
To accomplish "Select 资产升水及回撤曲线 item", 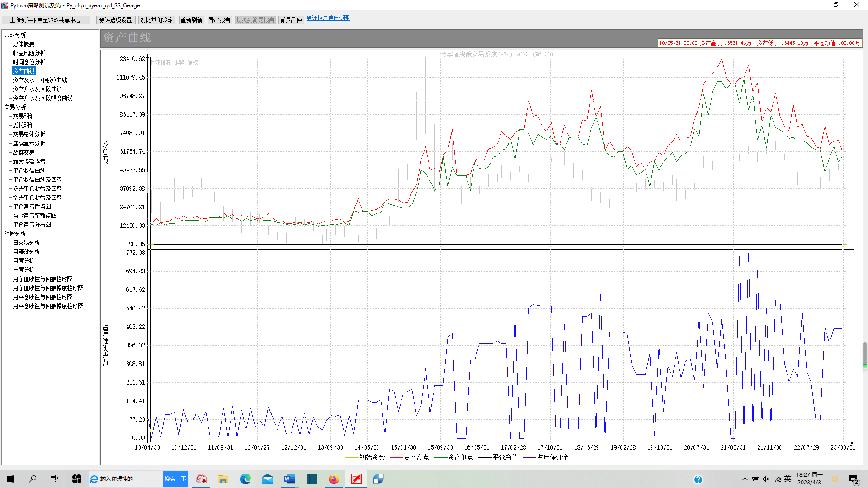I will point(37,89).
